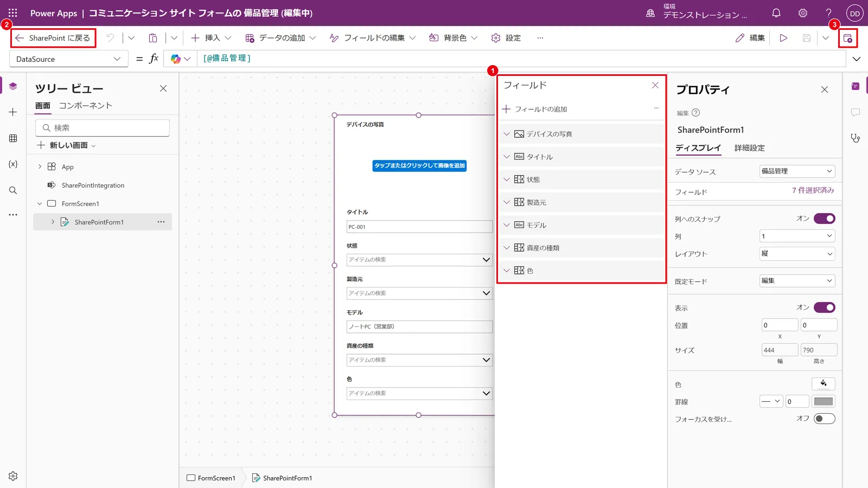This screenshot has height=488, width=868.
Task: Click SharePoint に戻る button
Action: (x=53, y=38)
